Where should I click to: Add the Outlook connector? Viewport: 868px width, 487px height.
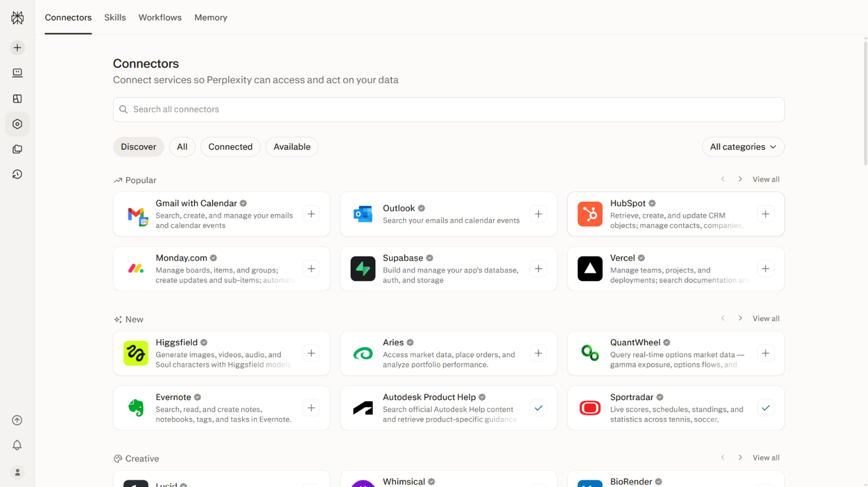point(538,214)
